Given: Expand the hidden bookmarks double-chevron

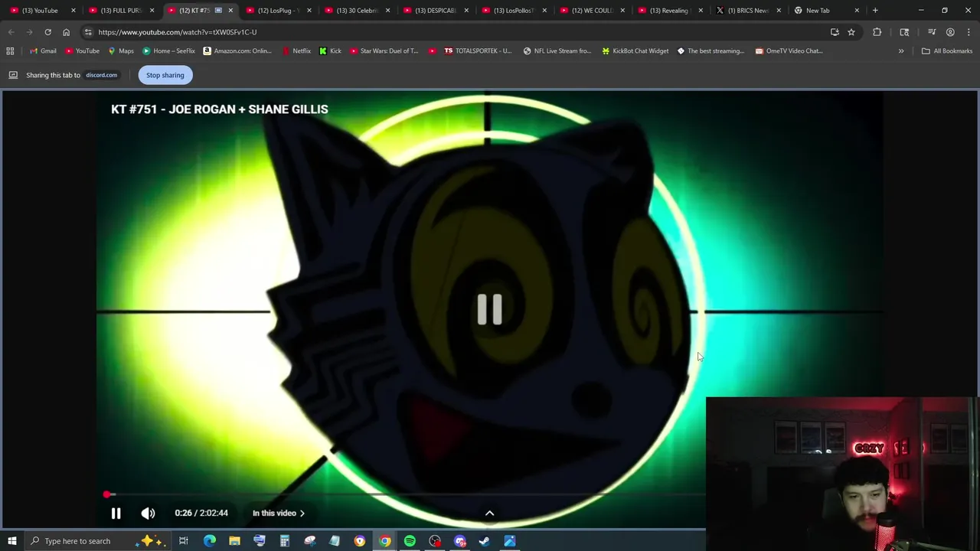Looking at the screenshot, I should tap(901, 51).
